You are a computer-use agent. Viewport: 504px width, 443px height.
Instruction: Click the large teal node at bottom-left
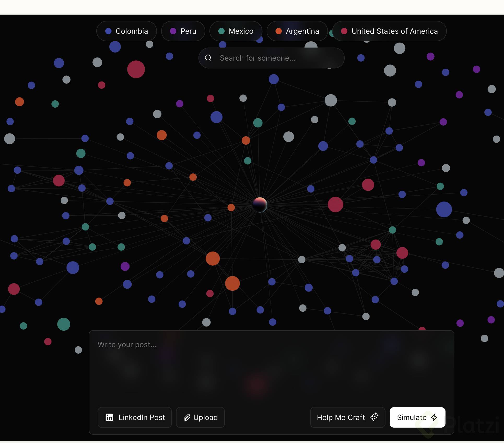[64, 324]
